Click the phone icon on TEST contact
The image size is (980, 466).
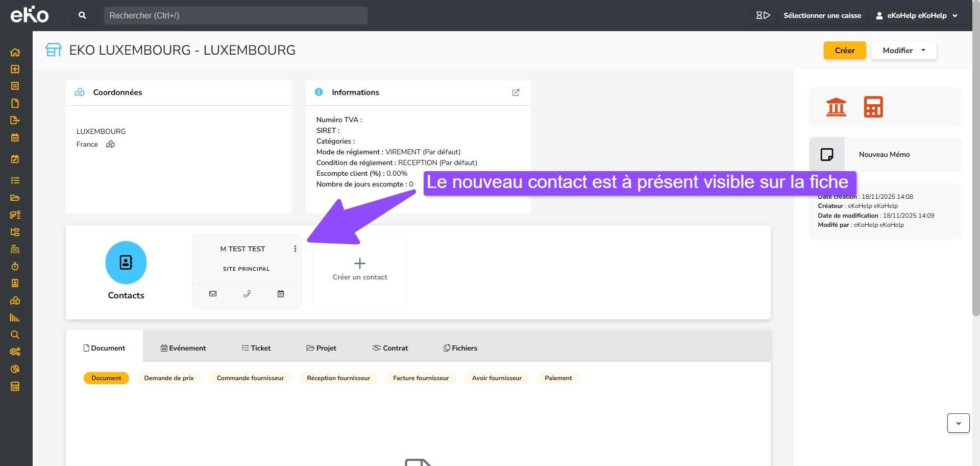[x=247, y=294]
